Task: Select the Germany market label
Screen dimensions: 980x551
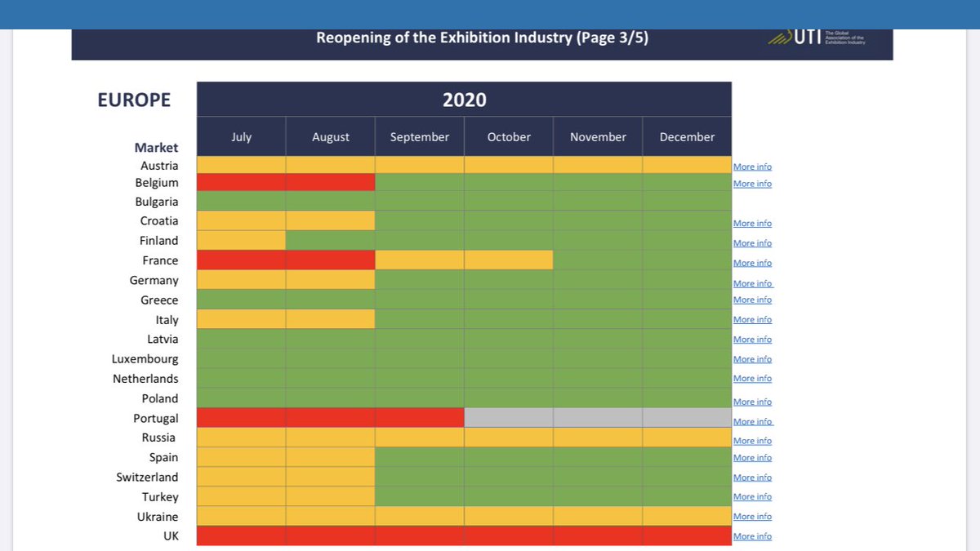Action: 154,280
